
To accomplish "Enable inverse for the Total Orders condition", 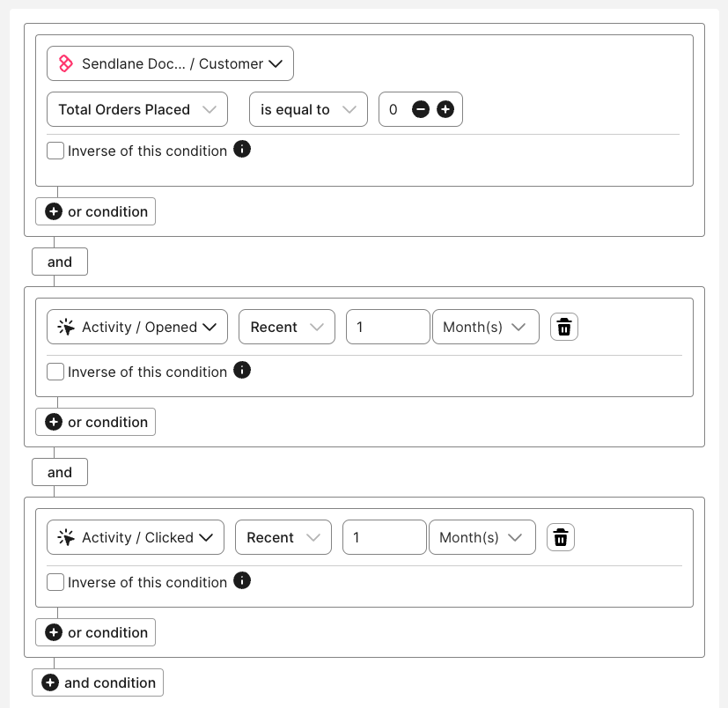I will pyautogui.click(x=55, y=151).
